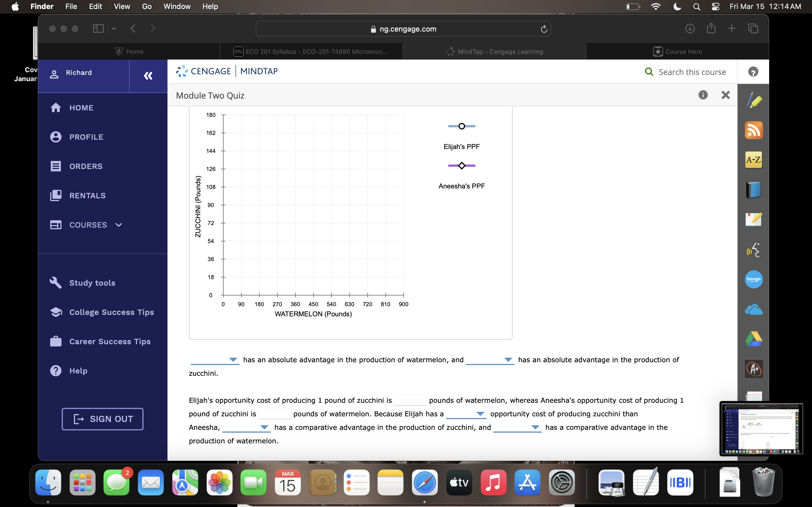
Task: Open the Google Drive integration icon
Action: [x=754, y=339]
